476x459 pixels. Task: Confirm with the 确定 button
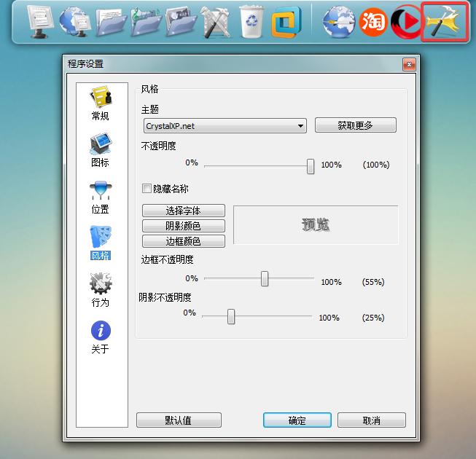click(x=297, y=420)
